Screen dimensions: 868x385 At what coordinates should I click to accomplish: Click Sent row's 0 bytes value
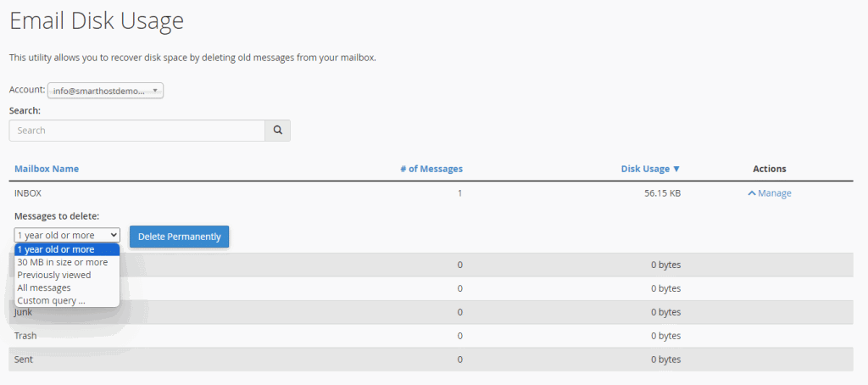point(666,360)
